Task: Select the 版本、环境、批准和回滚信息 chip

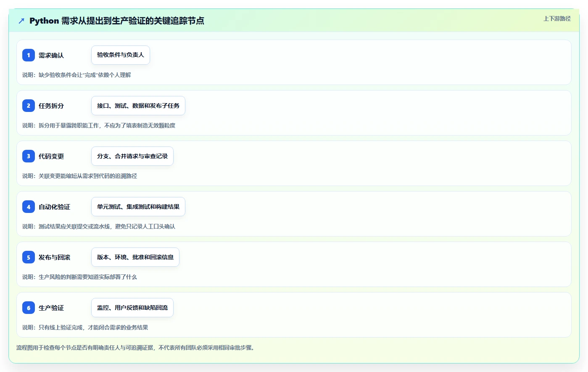Action: (x=135, y=257)
